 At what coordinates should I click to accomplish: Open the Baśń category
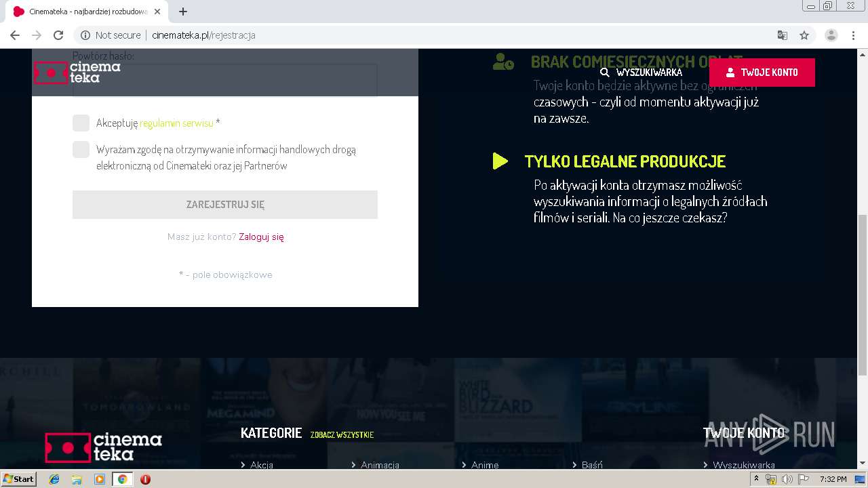tap(592, 465)
